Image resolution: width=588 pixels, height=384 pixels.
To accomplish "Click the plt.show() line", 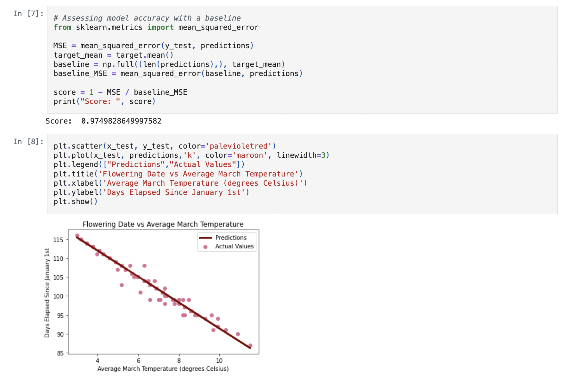I will [76, 202].
